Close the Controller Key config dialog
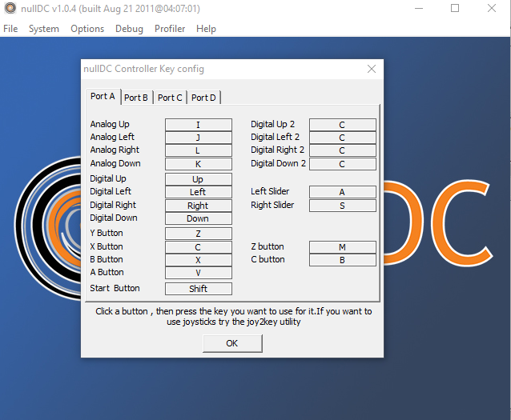The height and width of the screenshot is (420, 511). tap(372, 69)
